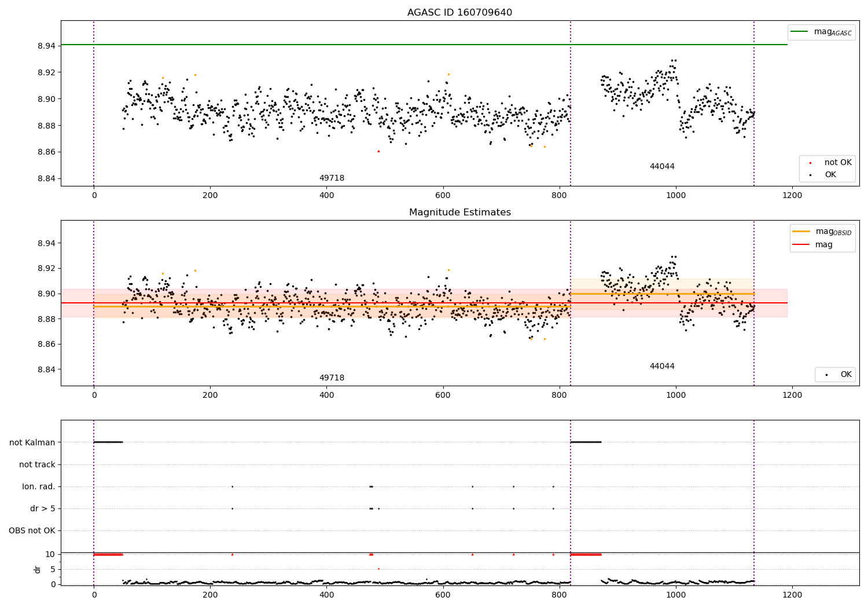The height and width of the screenshot is (608, 868).
Task: Click the 'Magnitude Estimates' plot title
Action: click(460, 213)
